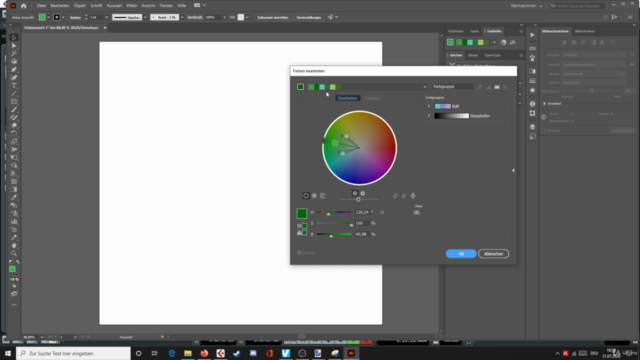Viewport: 640px width, 360px height.
Task: Click the Home icon in menu bar
Action: (24, 6)
